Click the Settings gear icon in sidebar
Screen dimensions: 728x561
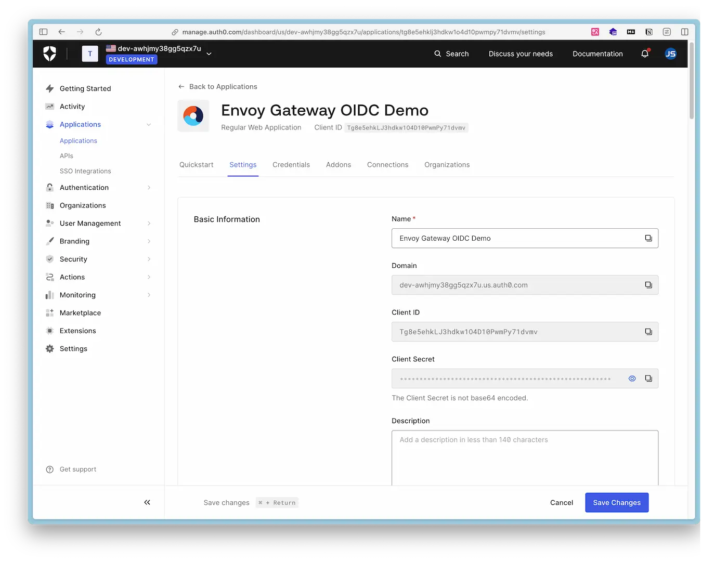(50, 349)
